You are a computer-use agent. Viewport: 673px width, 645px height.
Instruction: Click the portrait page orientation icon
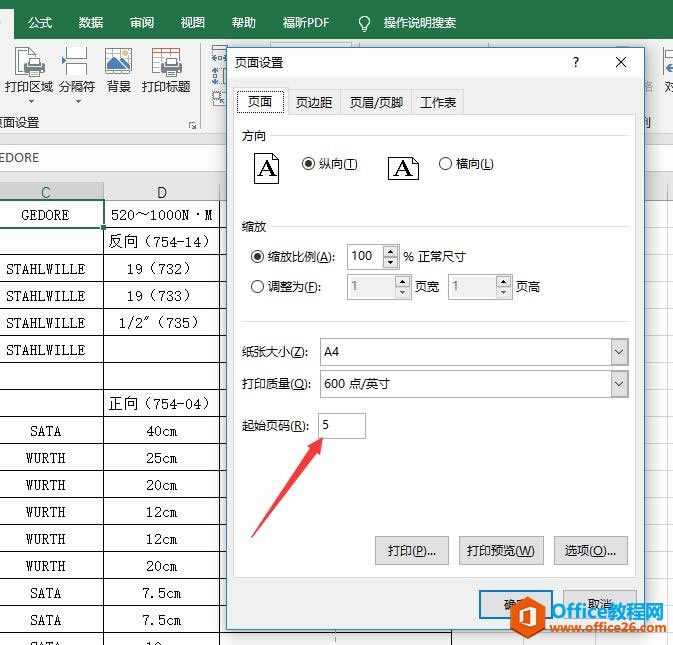tap(266, 168)
